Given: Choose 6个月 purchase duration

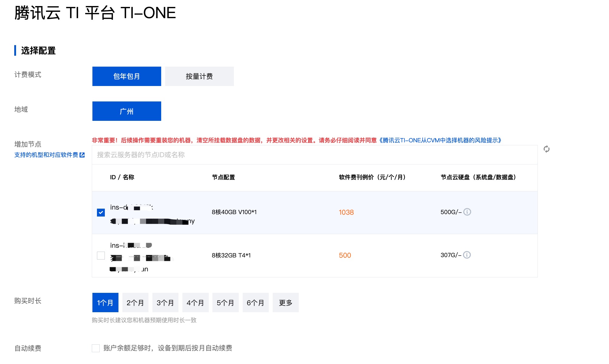Looking at the screenshot, I should [x=255, y=303].
